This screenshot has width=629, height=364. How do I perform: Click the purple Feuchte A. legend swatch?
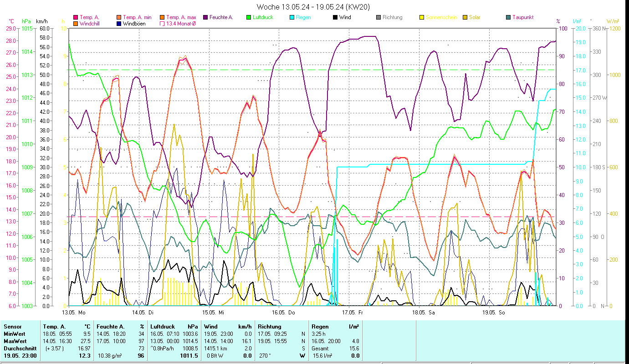tap(206, 17)
